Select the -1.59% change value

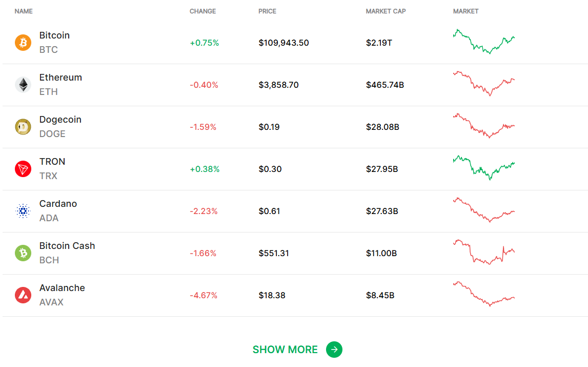tap(203, 127)
